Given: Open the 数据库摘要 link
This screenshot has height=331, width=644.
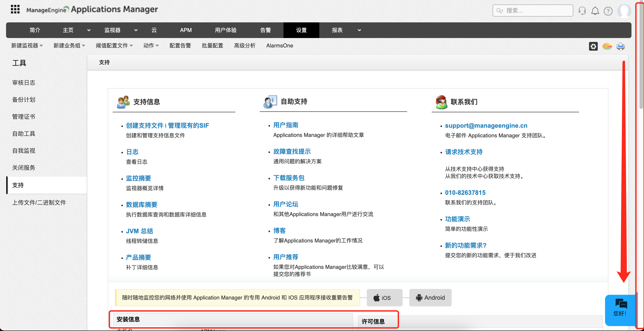Looking at the screenshot, I should [142, 204].
